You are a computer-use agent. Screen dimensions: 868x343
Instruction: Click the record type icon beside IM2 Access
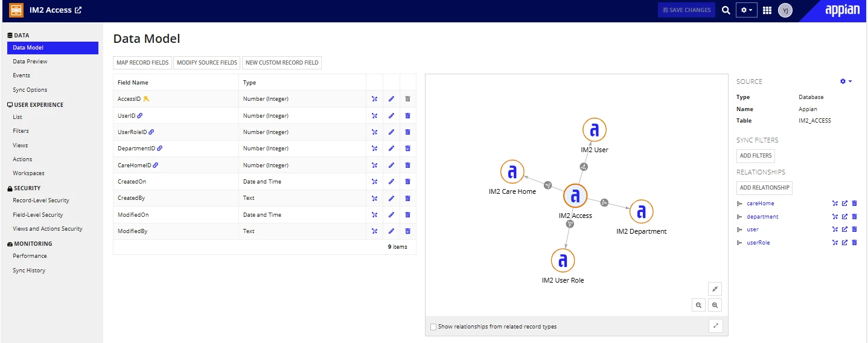(16, 10)
